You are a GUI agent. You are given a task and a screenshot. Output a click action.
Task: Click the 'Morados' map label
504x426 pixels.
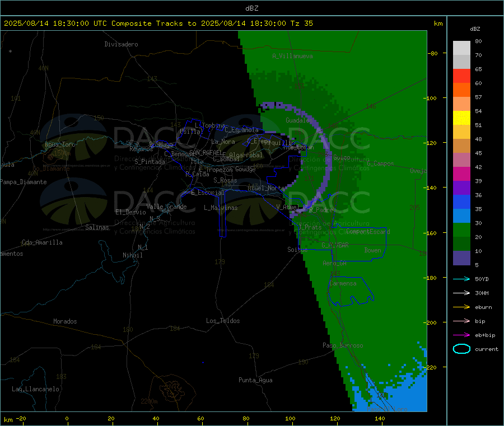click(65, 321)
